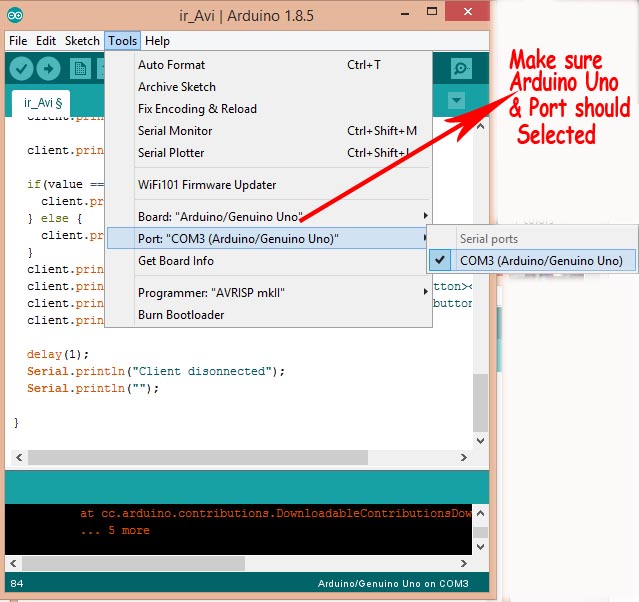
Task: Click the "} else {" code line
Action: click(55, 218)
